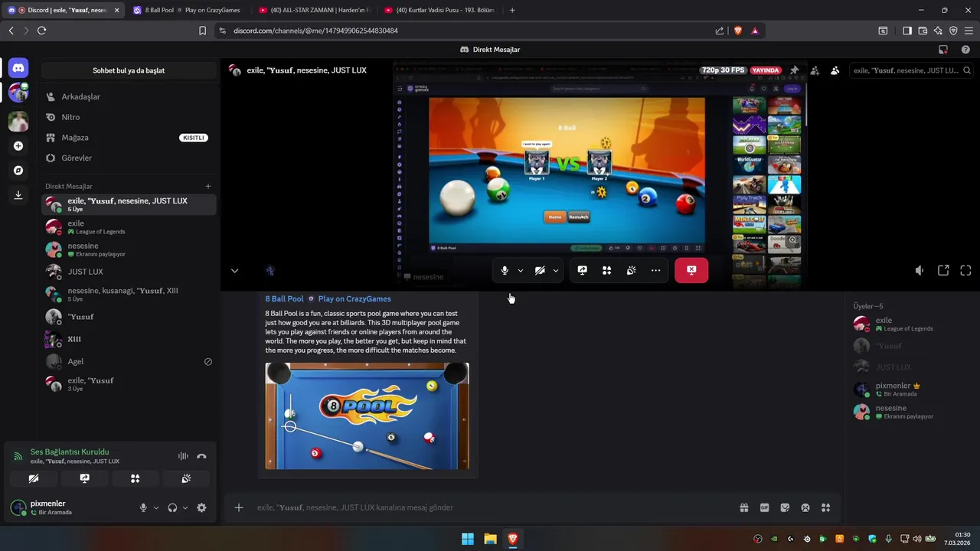Open noise suppression waveform icon
This screenshot has height=551, width=980.
pos(183,456)
